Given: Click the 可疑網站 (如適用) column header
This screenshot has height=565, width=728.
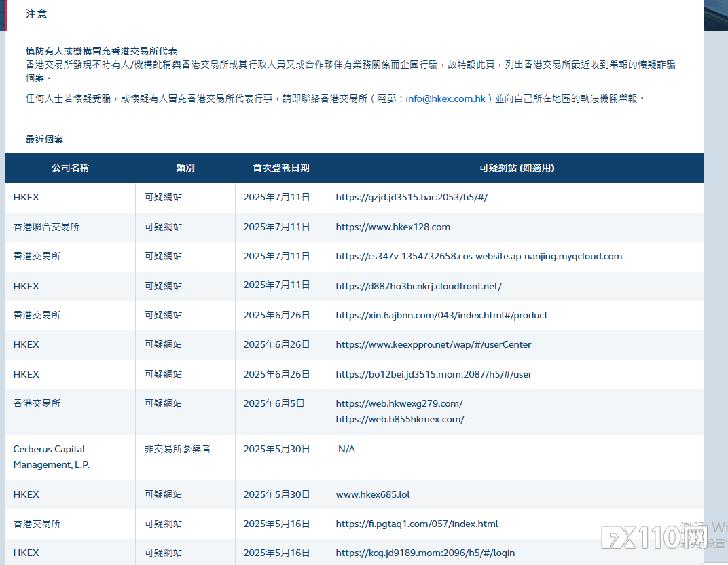Looking at the screenshot, I should pos(517,168).
